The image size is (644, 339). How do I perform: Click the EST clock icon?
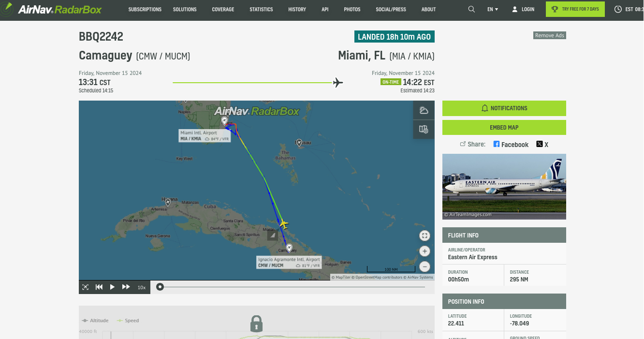(x=618, y=9)
